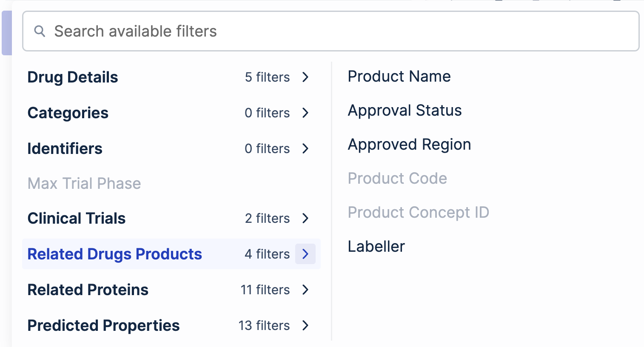Click the Related Drugs Products chevron

[305, 254]
